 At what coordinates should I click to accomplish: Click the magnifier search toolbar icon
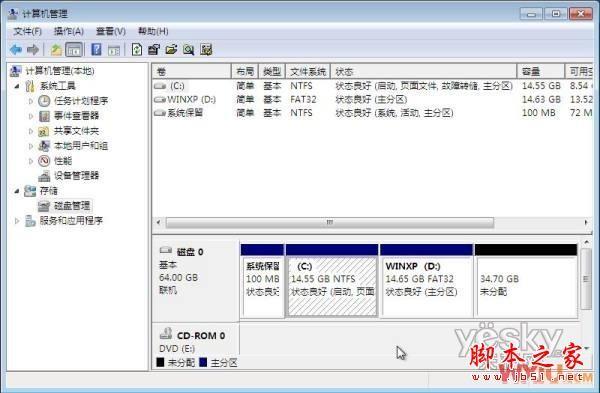(x=189, y=50)
